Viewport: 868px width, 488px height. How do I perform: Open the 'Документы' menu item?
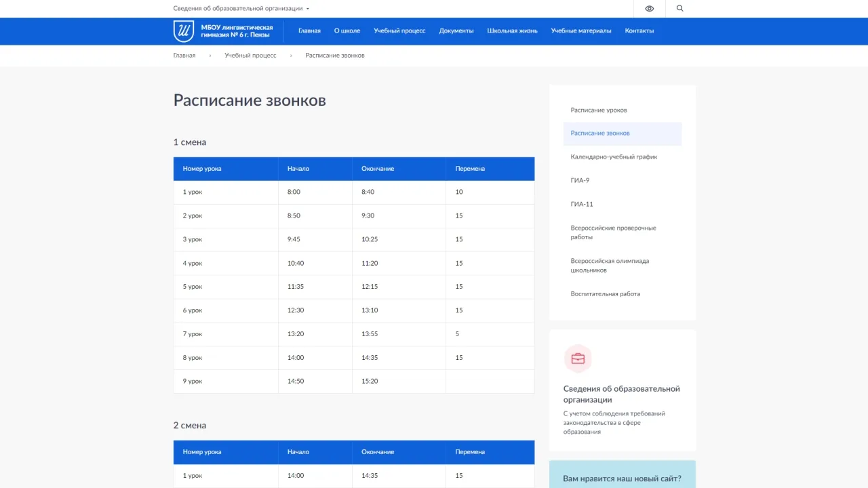[456, 31]
